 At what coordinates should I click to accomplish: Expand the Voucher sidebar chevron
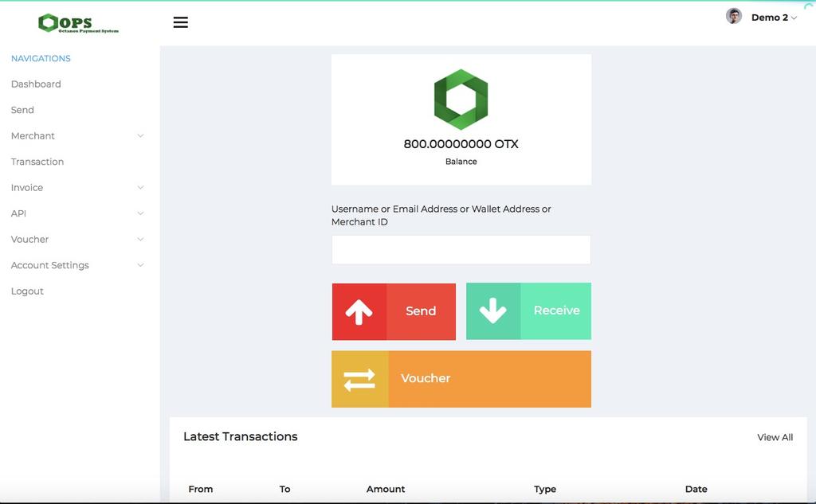tap(140, 239)
